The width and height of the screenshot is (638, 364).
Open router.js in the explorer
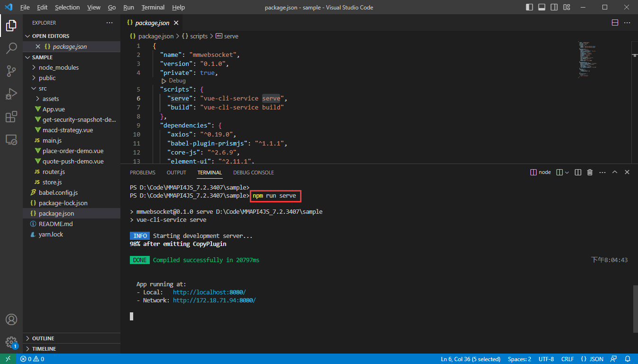coord(54,172)
